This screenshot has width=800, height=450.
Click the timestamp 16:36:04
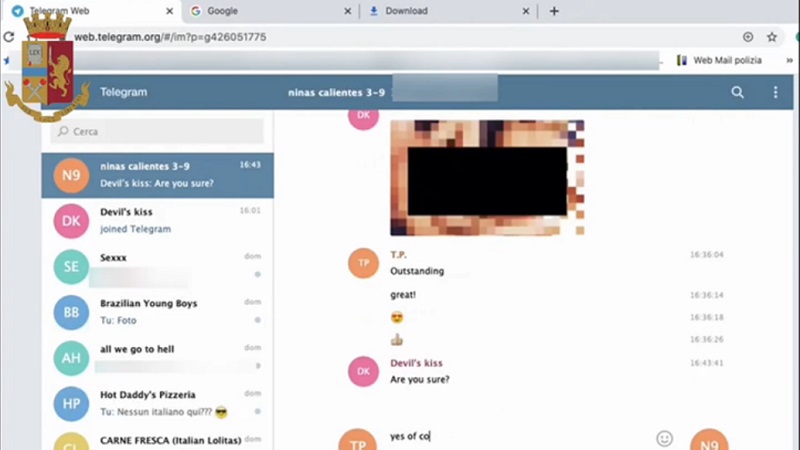[707, 255]
